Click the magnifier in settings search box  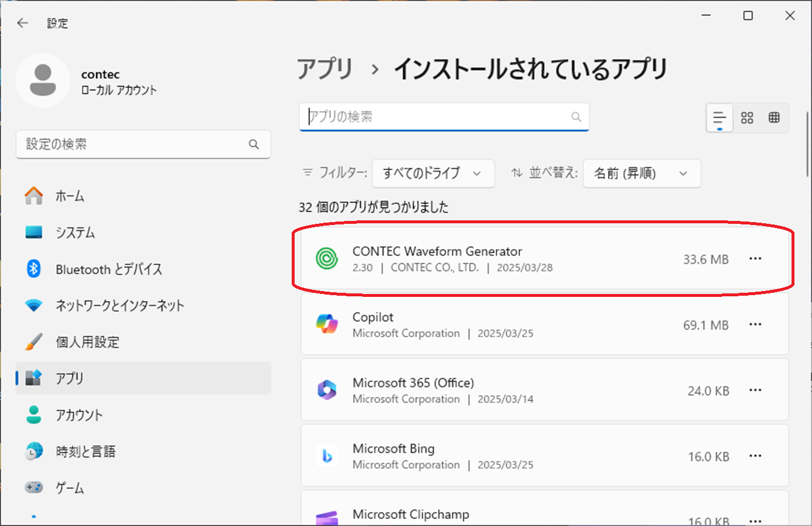coord(254,144)
